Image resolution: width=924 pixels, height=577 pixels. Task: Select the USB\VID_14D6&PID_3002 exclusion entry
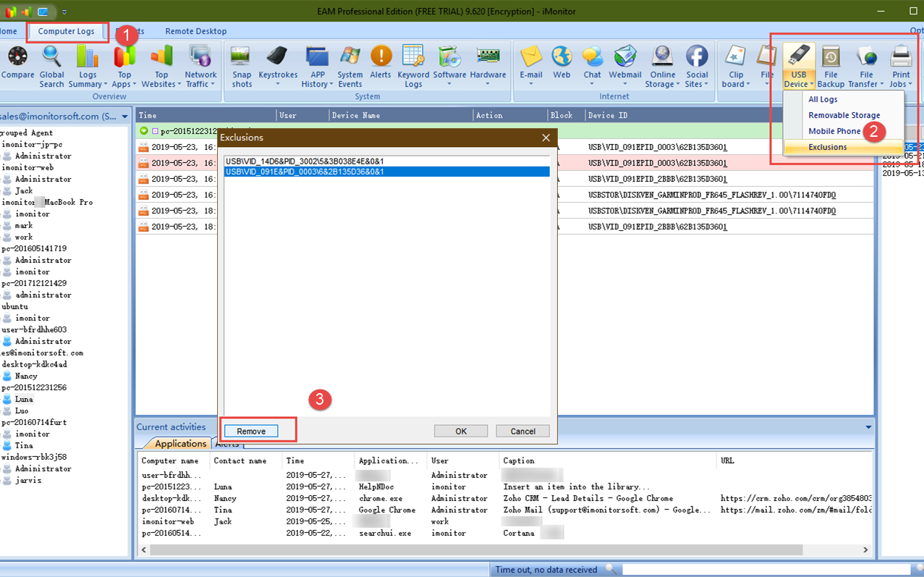pos(305,161)
